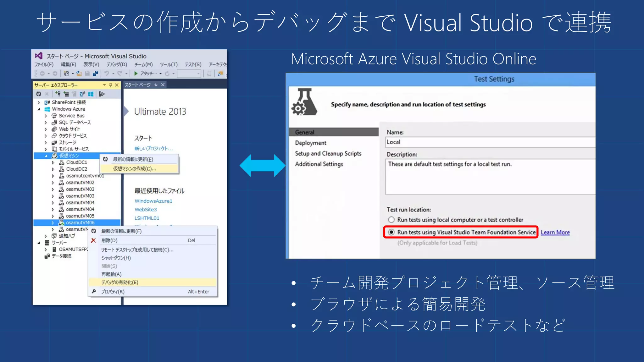Image resolution: width=644 pixels, height=362 pixels.
Task: Click the Navigate Forward toolbar icon
Action: [x=55, y=74]
